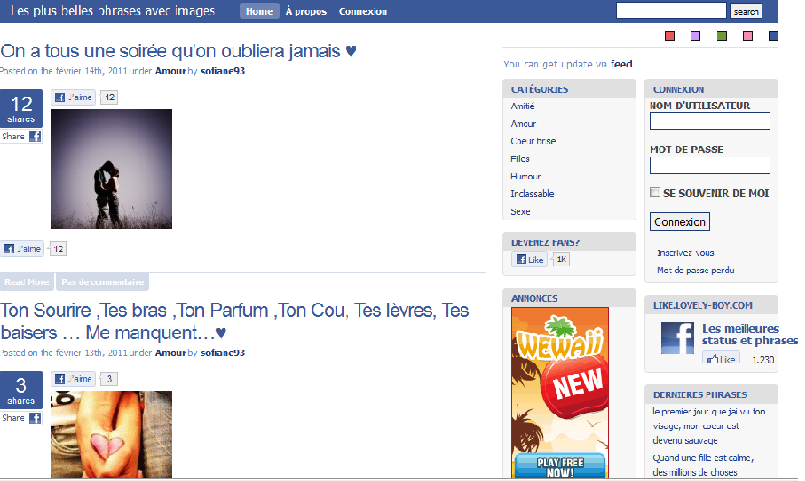Click the header search input field
The width and height of the screenshot is (805, 481).
pos(671,11)
